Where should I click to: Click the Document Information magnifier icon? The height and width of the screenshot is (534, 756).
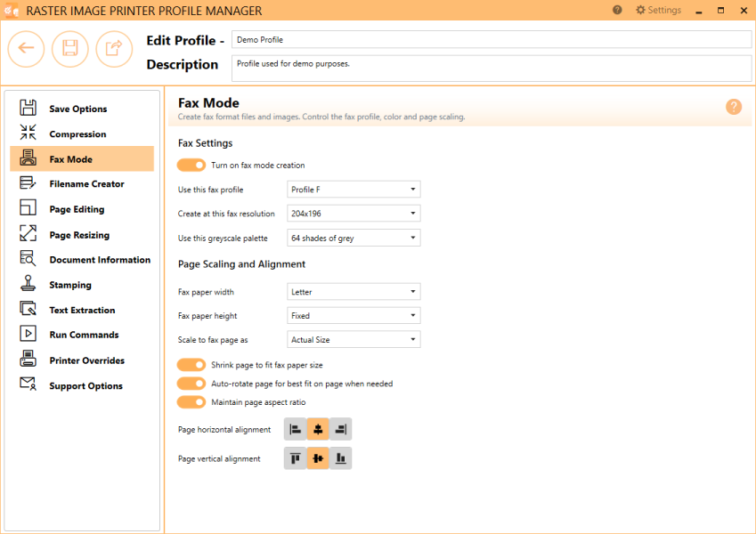tap(28, 258)
